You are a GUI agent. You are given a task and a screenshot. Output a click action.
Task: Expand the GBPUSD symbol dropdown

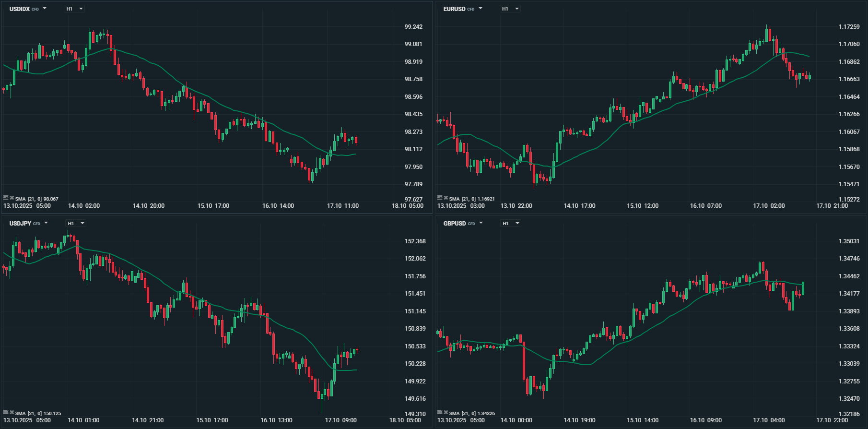tap(481, 223)
